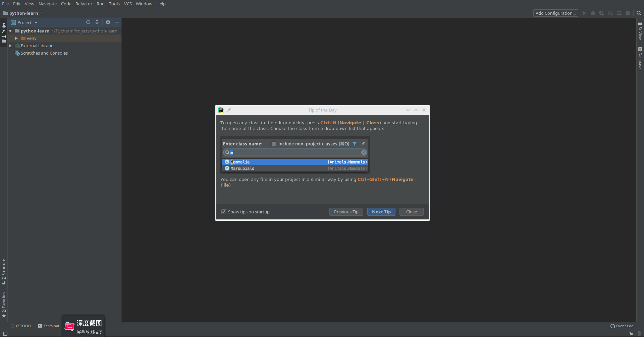The image size is (644, 337).
Task: Open the SciView tool window
Action: (x=640, y=30)
